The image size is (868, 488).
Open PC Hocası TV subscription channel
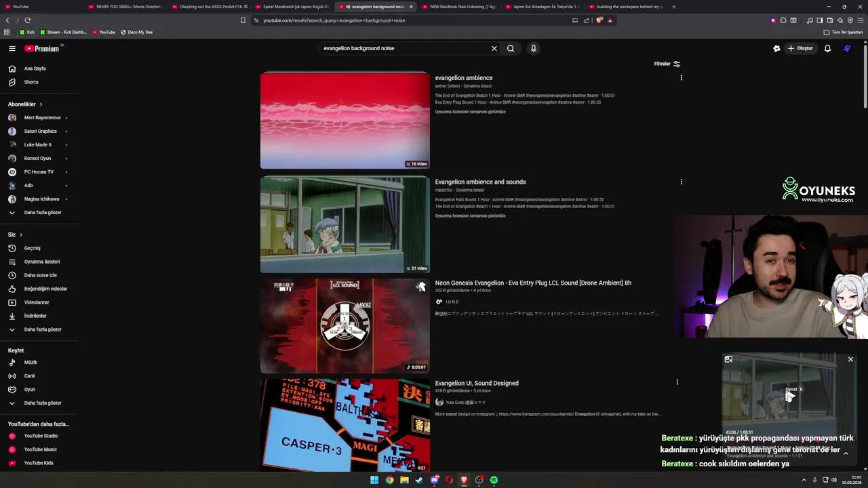[x=39, y=171]
